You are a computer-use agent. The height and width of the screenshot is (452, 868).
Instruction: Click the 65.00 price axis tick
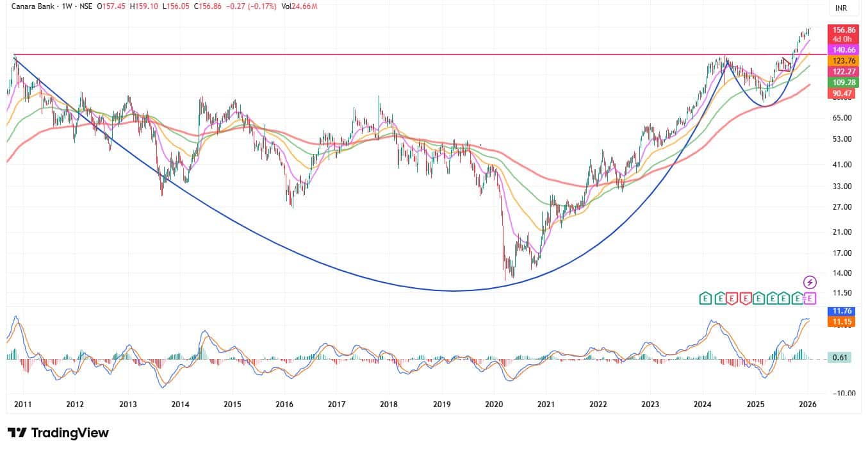point(842,118)
